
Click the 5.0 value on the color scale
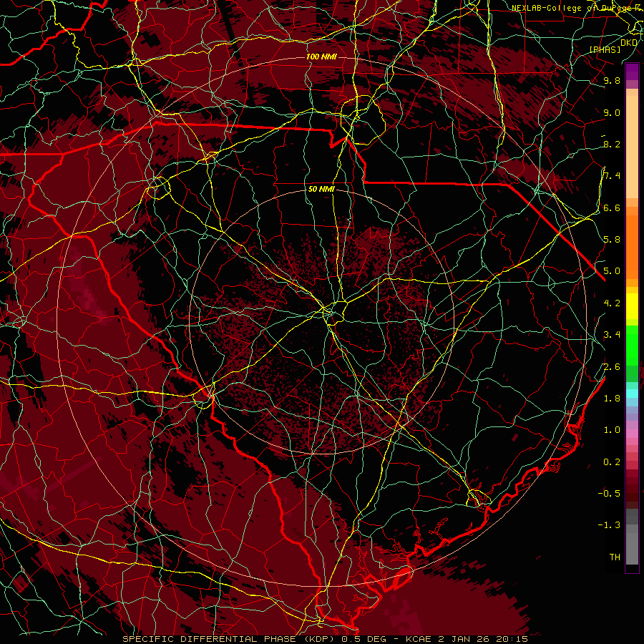coord(612,271)
